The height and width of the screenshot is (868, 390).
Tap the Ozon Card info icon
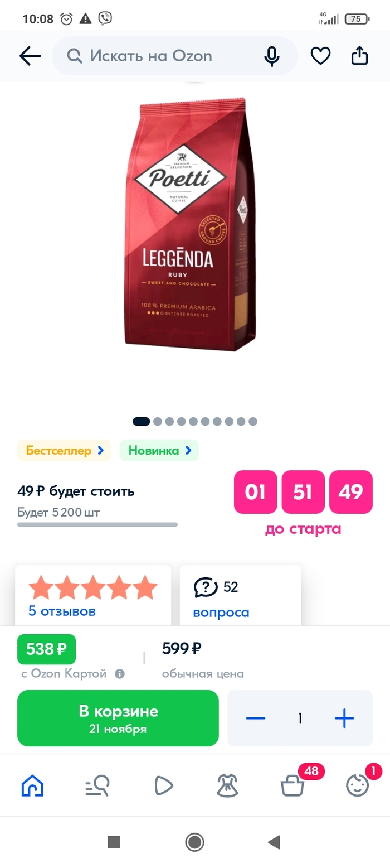point(119,674)
